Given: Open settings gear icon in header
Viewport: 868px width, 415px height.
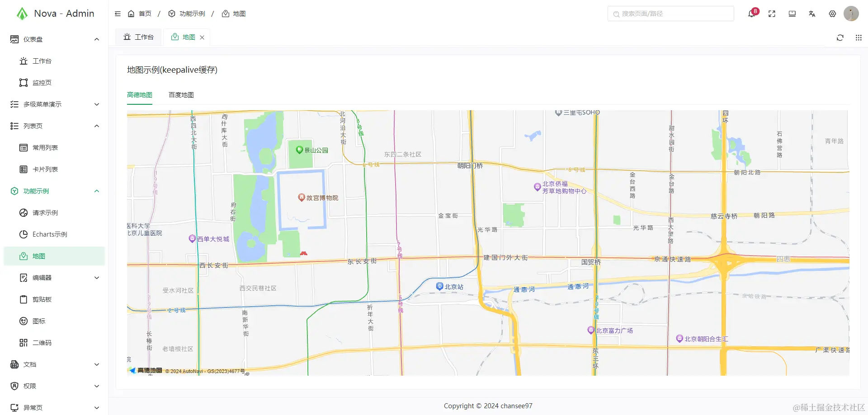Looking at the screenshot, I should coord(832,14).
